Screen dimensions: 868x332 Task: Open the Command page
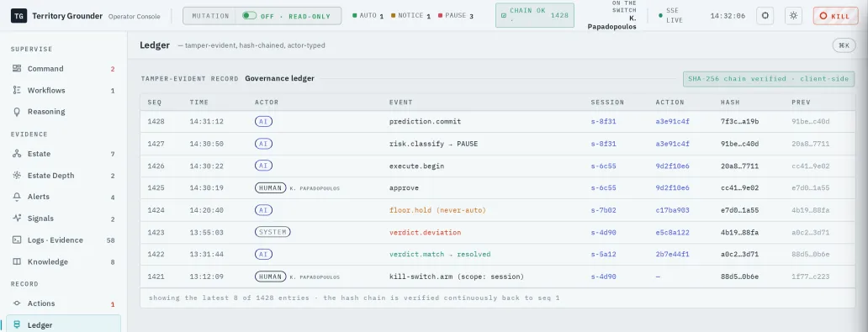63,69
